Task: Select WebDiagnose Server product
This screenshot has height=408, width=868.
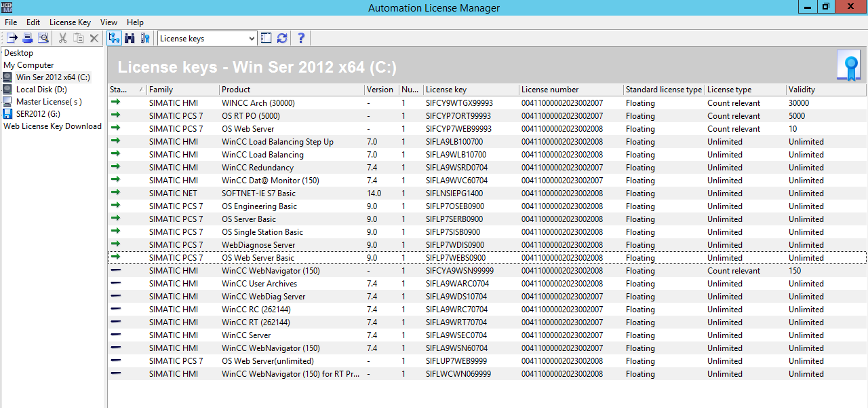Action: 258,245
